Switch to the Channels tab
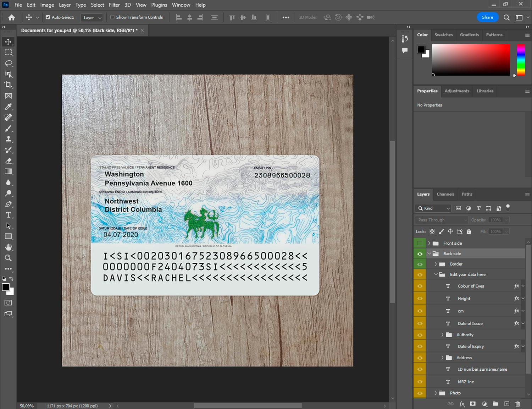The image size is (532, 409). 445,194
